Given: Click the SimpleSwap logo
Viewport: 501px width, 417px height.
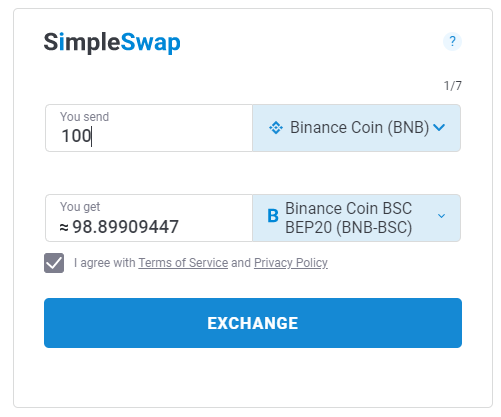Looking at the screenshot, I should [x=112, y=43].
